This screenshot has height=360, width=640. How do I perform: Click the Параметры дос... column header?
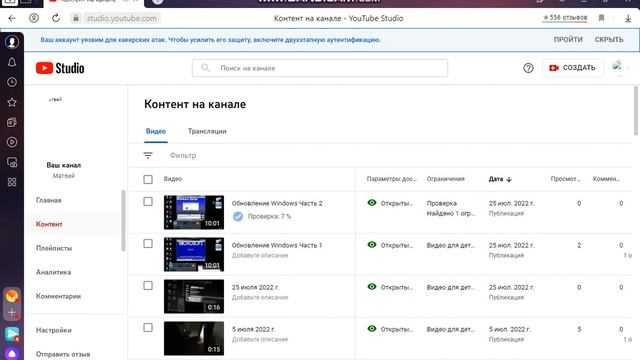pos(391,179)
